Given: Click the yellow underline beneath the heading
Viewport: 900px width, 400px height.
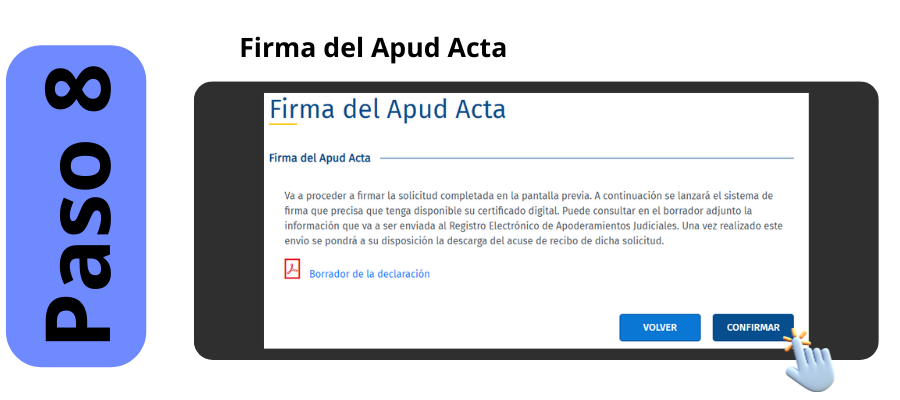Looking at the screenshot, I should pyautogui.click(x=283, y=125).
